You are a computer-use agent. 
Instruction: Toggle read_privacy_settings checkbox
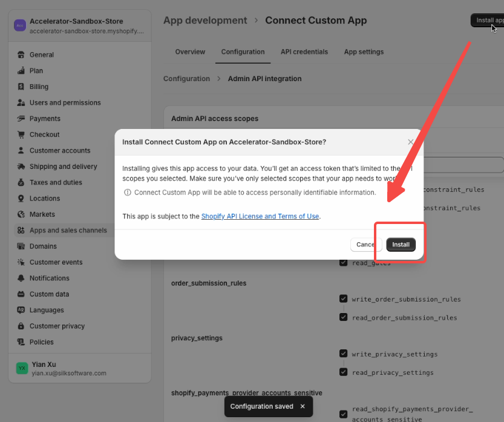coord(343,372)
